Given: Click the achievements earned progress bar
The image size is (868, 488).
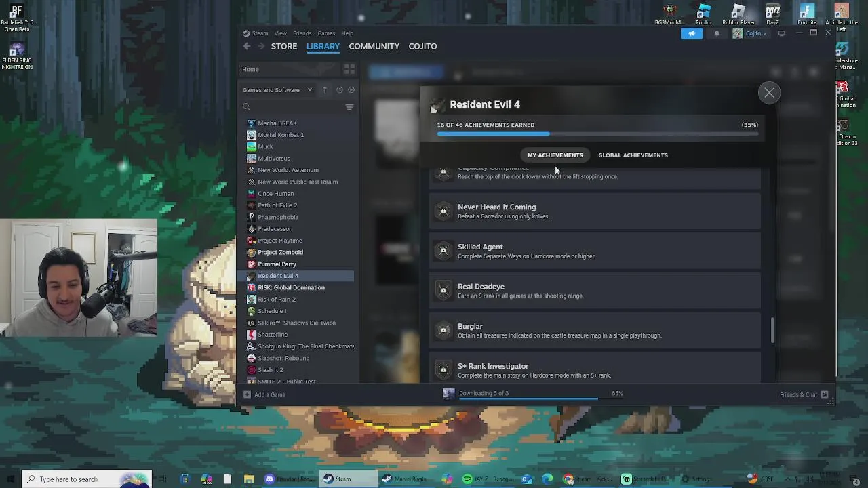Looking at the screenshot, I should click(597, 134).
